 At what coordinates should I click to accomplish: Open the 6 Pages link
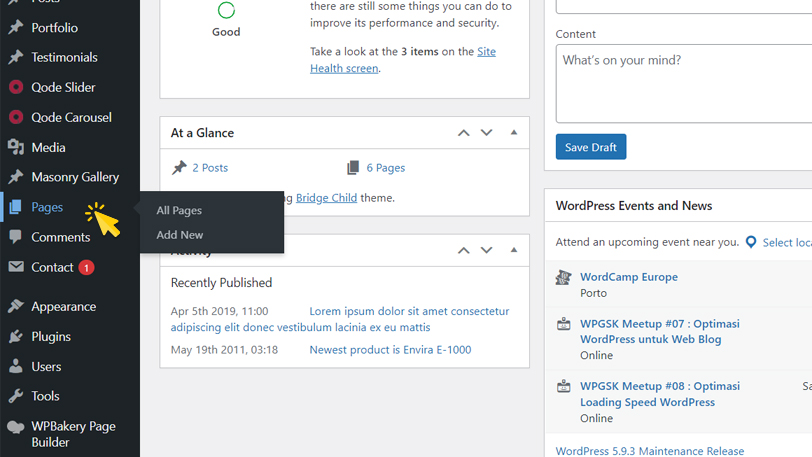(385, 168)
